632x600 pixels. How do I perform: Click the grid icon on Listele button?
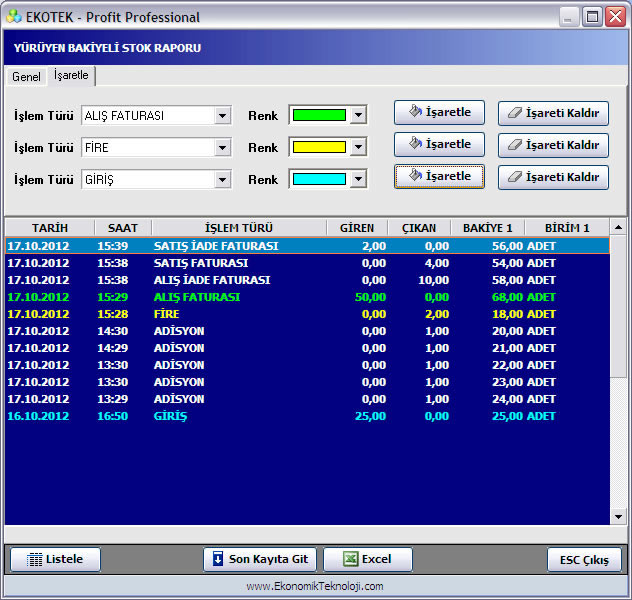34,559
